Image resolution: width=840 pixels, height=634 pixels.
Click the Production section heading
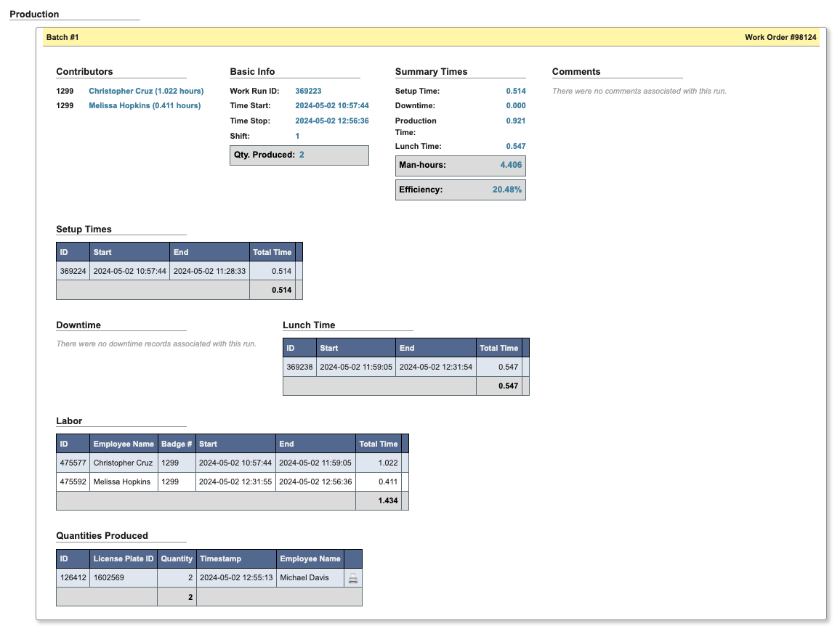(x=34, y=15)
